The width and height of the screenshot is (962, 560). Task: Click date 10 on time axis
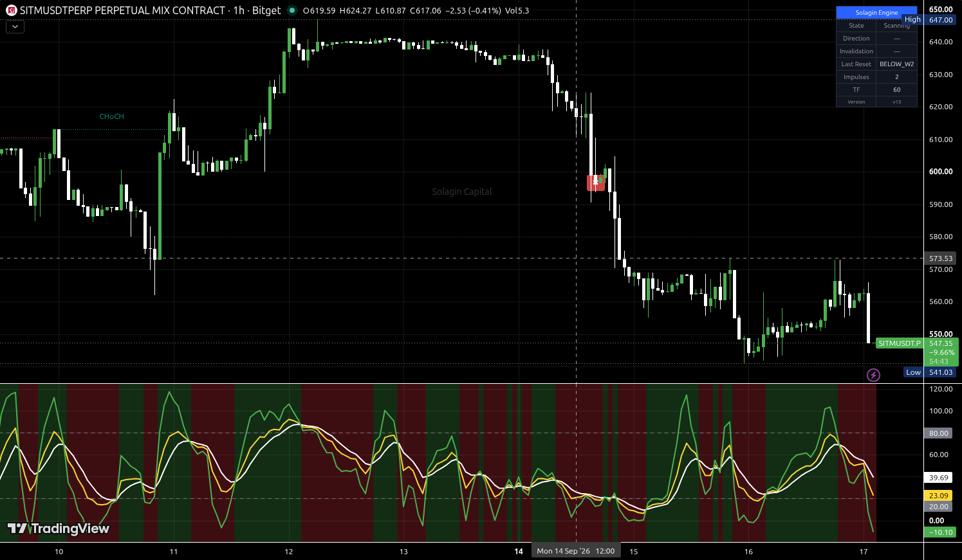pos(59,552)
